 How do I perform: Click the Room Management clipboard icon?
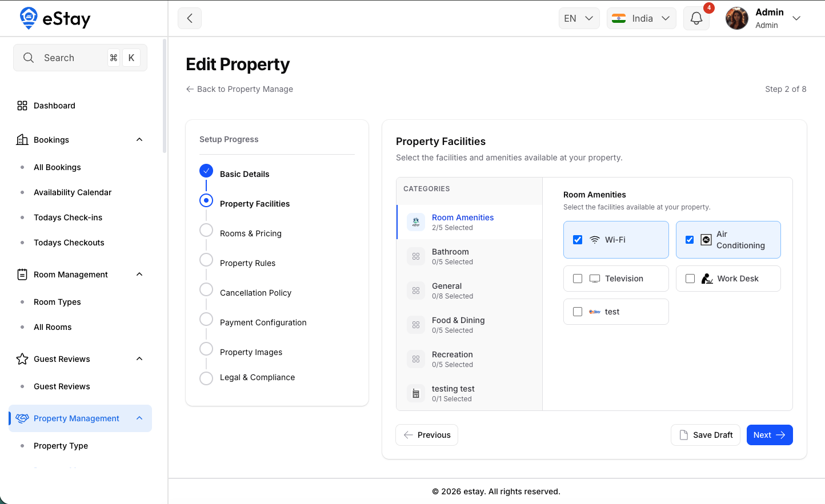coord(22,275)
